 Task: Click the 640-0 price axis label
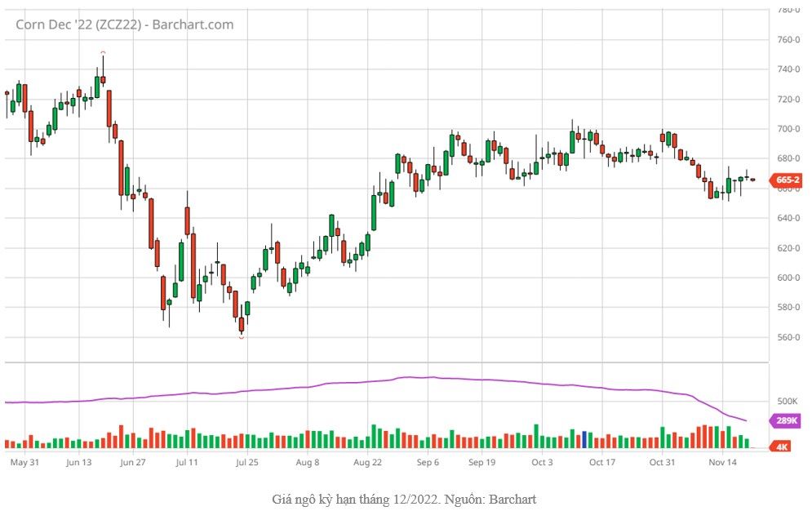[x=788, y=218]
